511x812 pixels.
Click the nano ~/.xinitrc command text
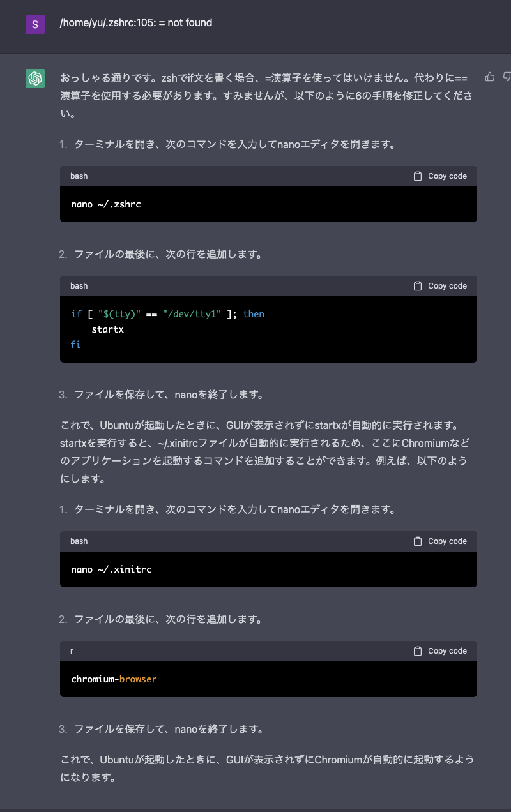pyautogui.click(x=112, y=569)
